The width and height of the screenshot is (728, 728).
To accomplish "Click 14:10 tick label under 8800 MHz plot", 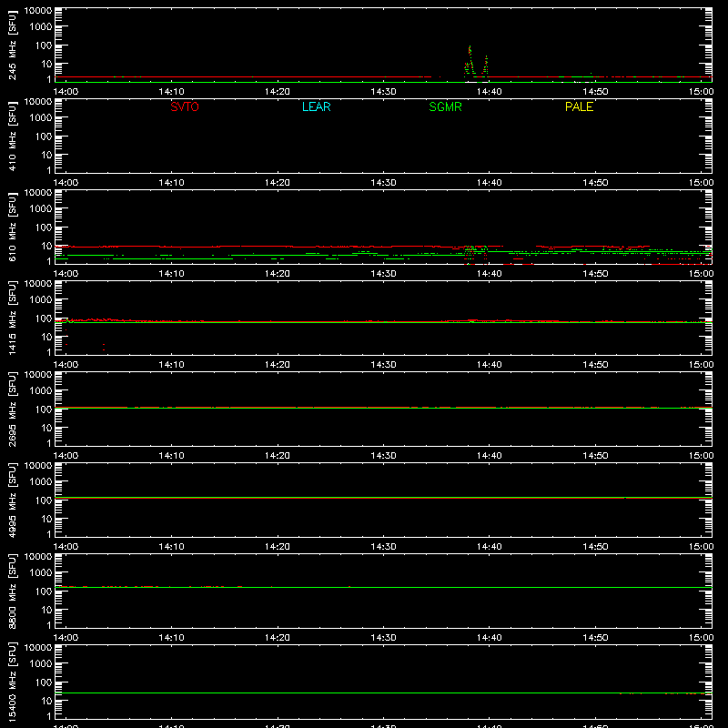I will pos(171,638).
